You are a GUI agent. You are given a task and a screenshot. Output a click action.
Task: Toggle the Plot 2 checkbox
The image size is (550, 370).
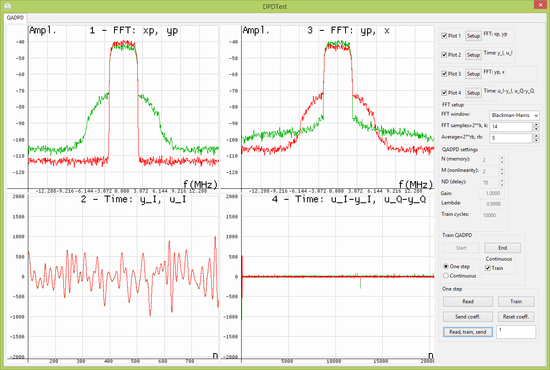(444, 55)
